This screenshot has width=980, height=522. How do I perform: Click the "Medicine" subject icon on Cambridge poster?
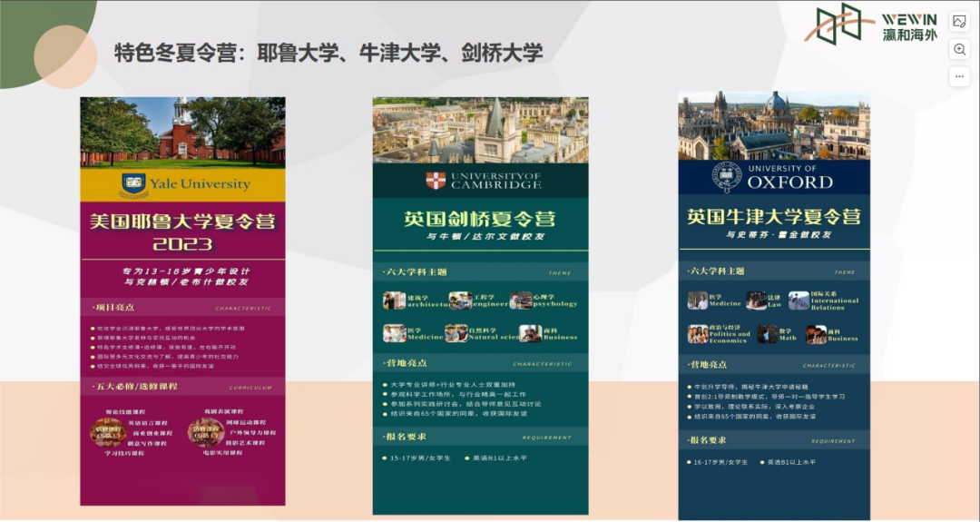[395, 333]
